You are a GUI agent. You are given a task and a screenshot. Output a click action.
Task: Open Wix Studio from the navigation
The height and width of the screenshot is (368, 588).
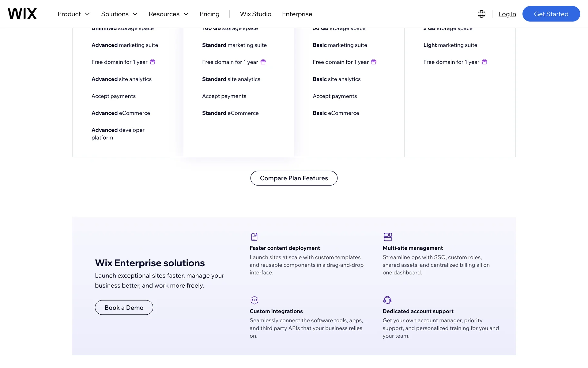click(x=256, y=14)
